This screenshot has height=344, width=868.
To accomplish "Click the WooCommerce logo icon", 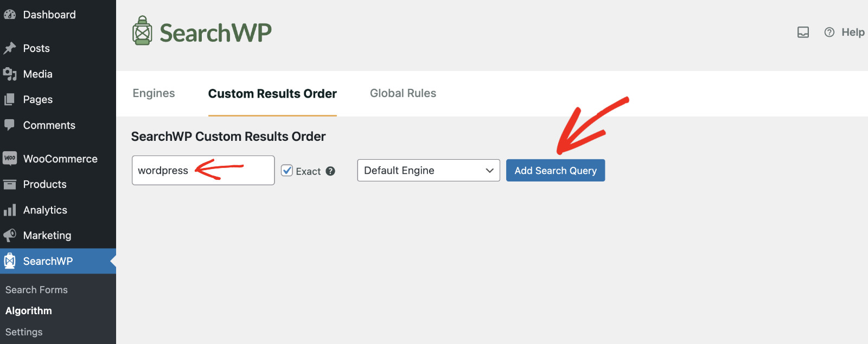I will click(x=10, y=158).
